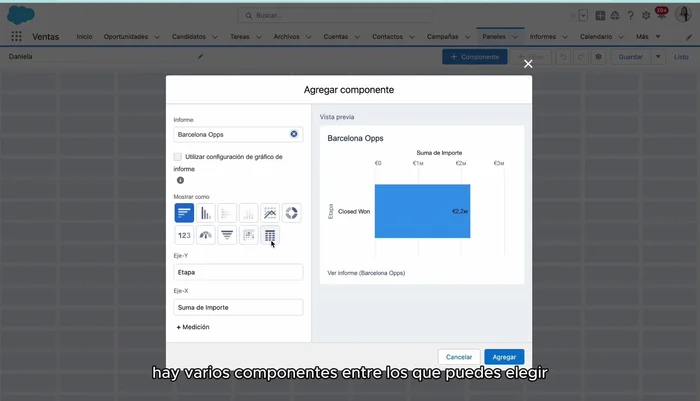Open the Eje-X Suma de Importe combo box

pyautogui.click(x=238, y=307)
